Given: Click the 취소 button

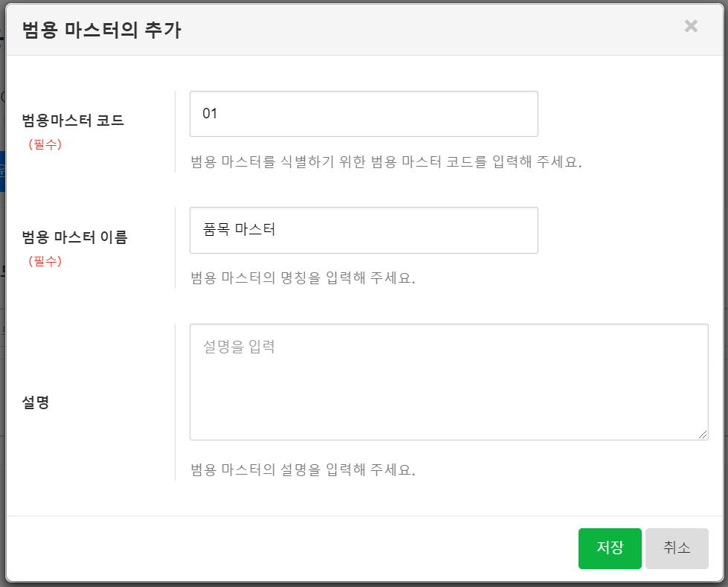Looking at the screenshot, I should click(x=677, y=548).
